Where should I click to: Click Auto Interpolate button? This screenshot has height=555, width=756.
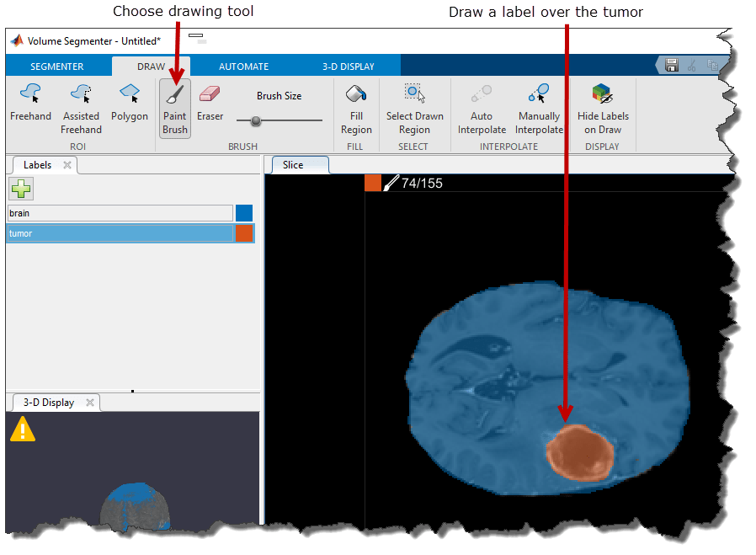click(482, 109)
